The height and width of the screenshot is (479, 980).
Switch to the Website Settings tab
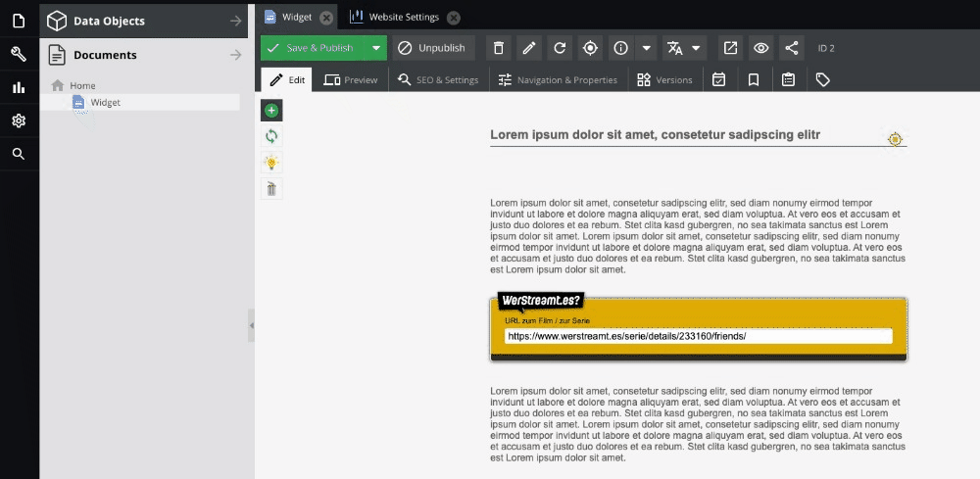point(404,17)
